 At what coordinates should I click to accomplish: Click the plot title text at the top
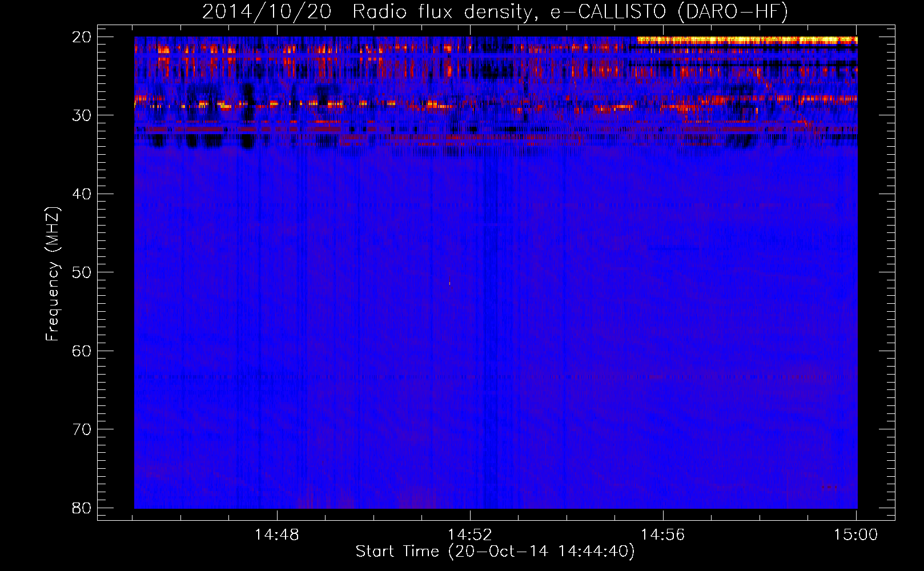point(495,12)
